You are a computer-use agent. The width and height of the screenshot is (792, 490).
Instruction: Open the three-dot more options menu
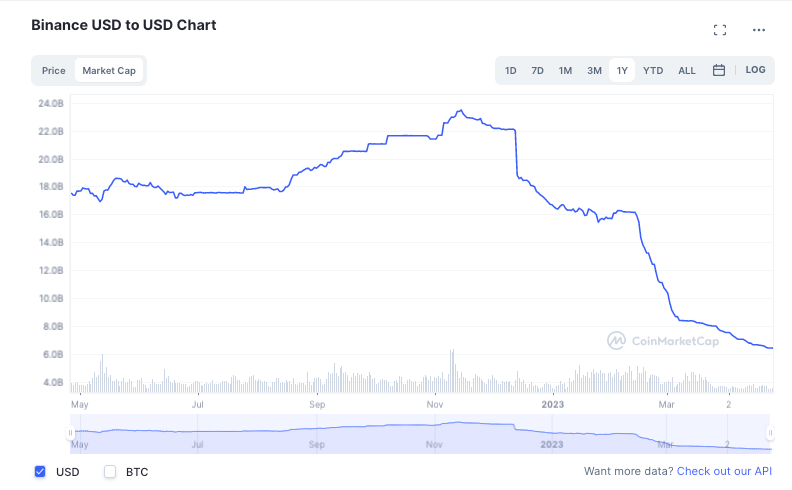[759, 30]
